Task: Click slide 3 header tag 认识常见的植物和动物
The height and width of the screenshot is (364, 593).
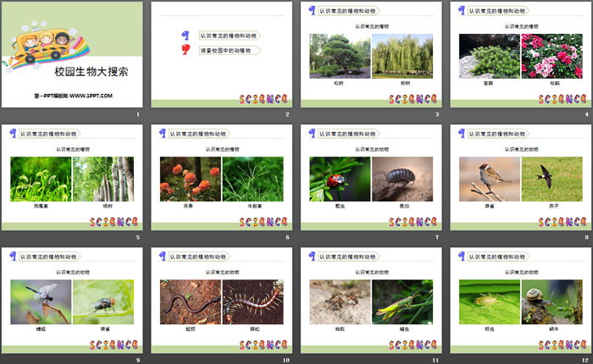Action: (348, 11)
